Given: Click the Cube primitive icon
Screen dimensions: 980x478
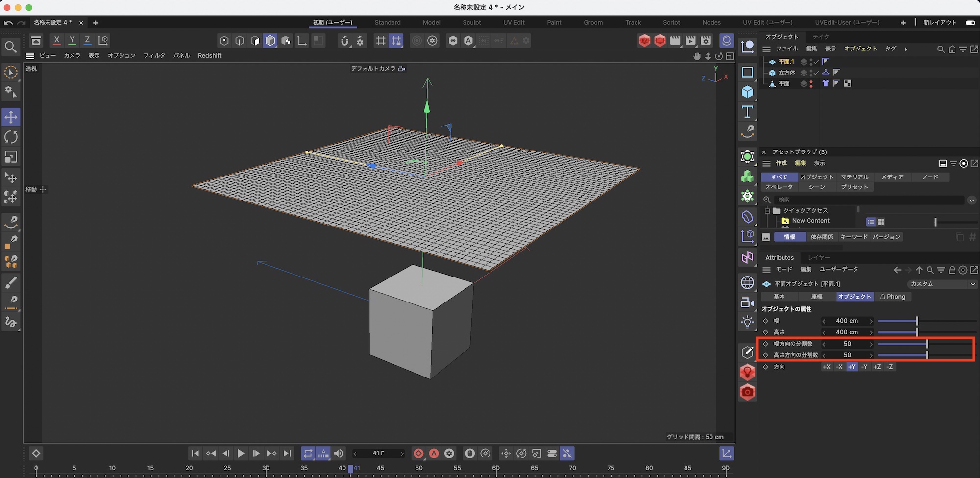Looking at the screenshot, I should (x=747, y=92).
